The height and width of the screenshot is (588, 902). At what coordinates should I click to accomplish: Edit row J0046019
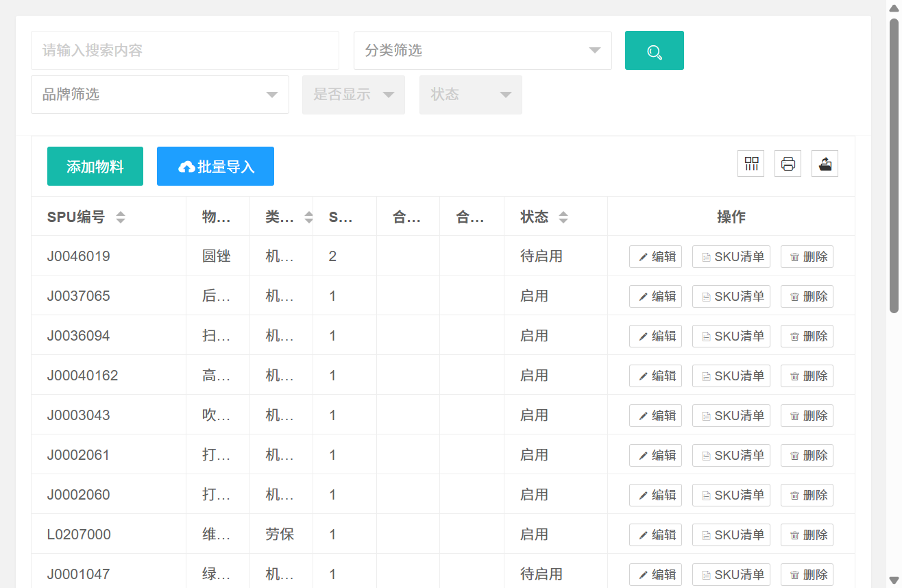coord(655,257)
